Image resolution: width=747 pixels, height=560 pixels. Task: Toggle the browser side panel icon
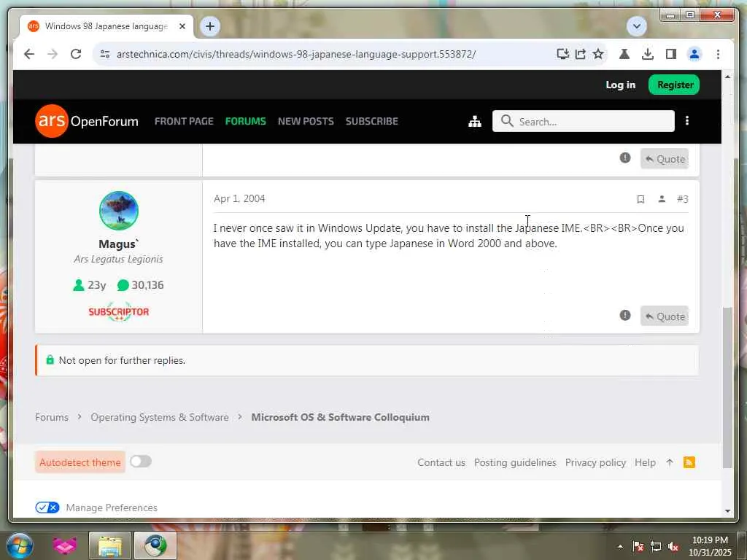671,54
